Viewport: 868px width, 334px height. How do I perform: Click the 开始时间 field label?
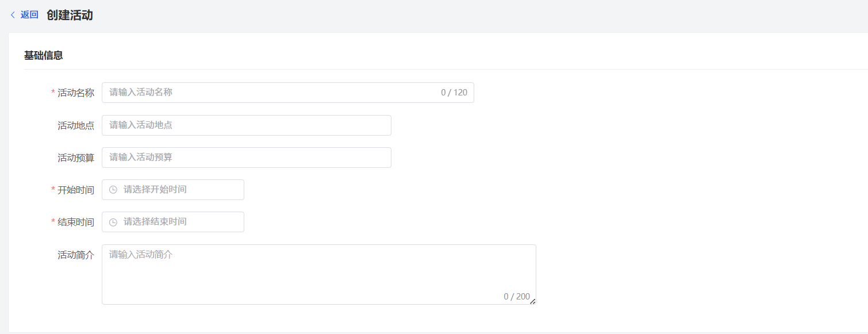click(x=76, y=190)
